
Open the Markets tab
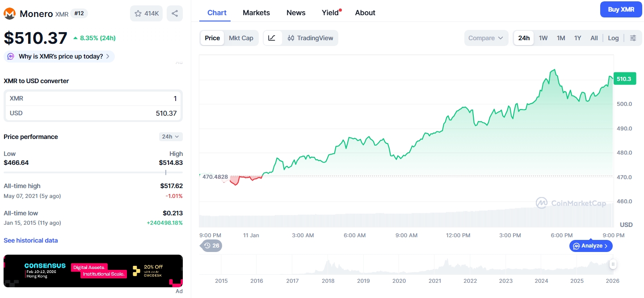[x=256, y=13]
